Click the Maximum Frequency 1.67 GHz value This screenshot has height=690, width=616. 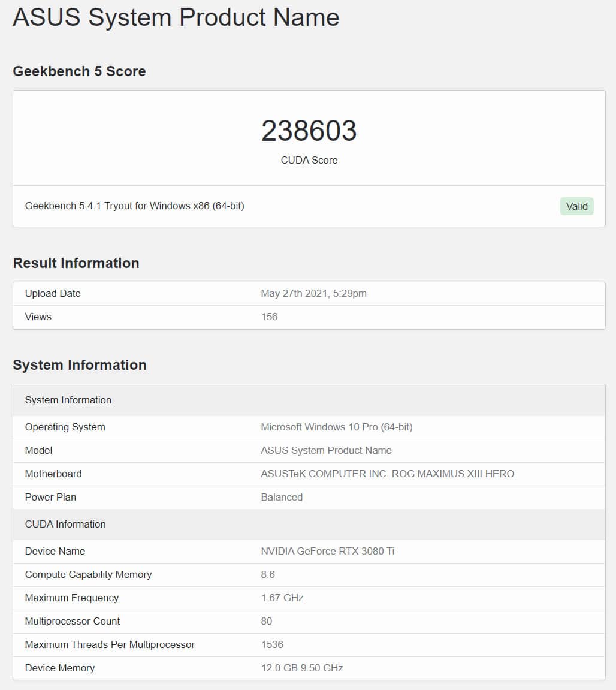pyautogui.click(x=282, y=598)
